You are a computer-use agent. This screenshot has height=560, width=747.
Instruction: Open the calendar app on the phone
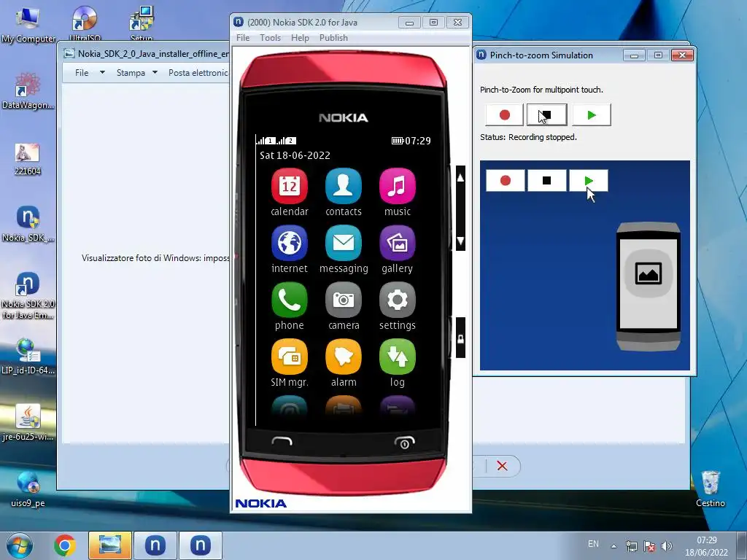(x=289, y=186)
